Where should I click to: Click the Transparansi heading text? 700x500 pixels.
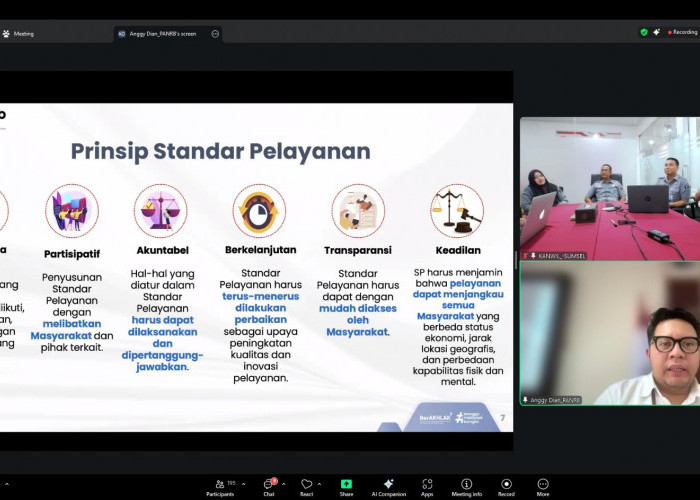tap(358, 250)
